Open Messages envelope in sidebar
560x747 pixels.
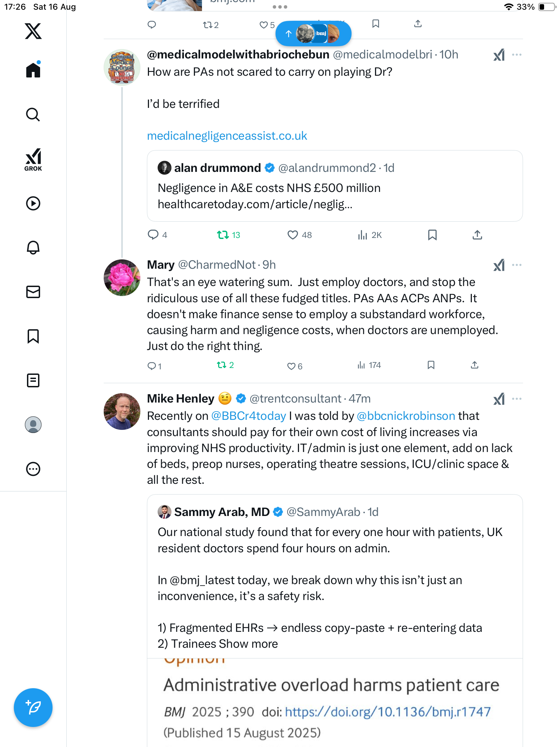click(33, 292)
